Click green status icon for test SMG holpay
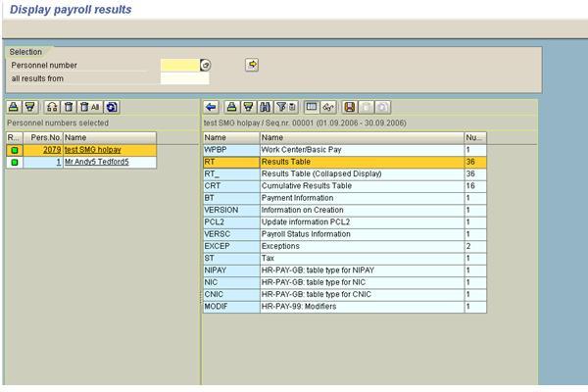Image resolution: width=588 pixels, height=392 pixels. click(15, 150)
